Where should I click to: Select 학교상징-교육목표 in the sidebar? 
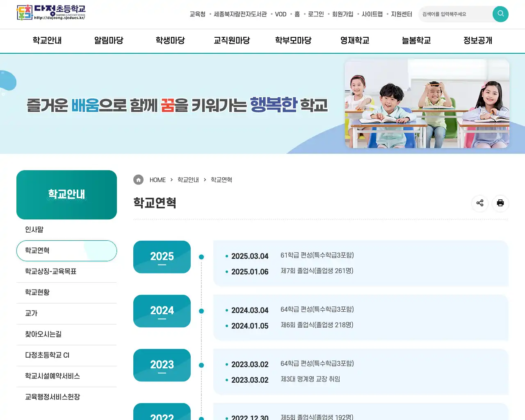pos(66,272)
